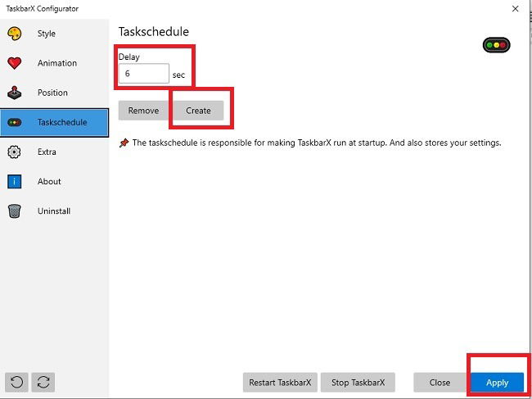The image size is (532, 399).
Task: Click the gear Extra icon
Action: [x=14, y=152]
